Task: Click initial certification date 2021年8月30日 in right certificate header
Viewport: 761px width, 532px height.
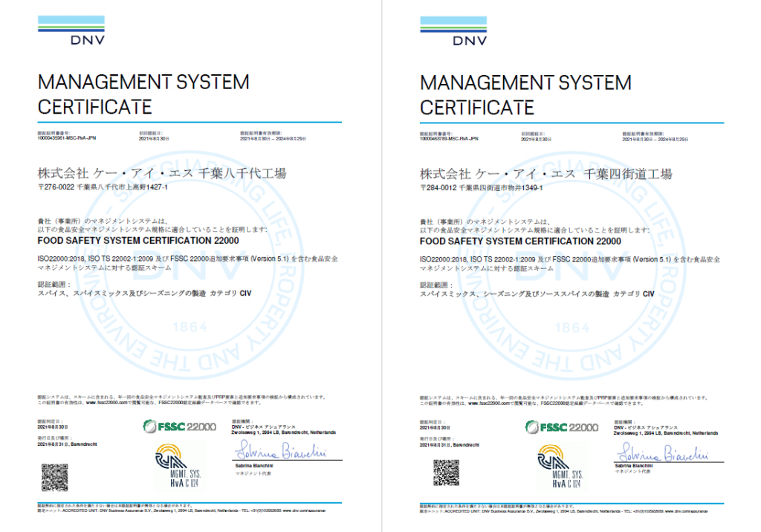Action: tap(537, 139)
